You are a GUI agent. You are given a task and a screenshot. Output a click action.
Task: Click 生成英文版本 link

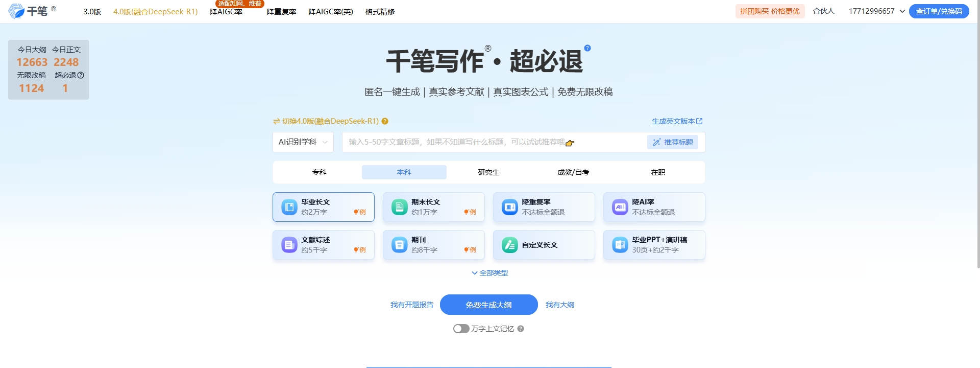[x=673, y=121]
